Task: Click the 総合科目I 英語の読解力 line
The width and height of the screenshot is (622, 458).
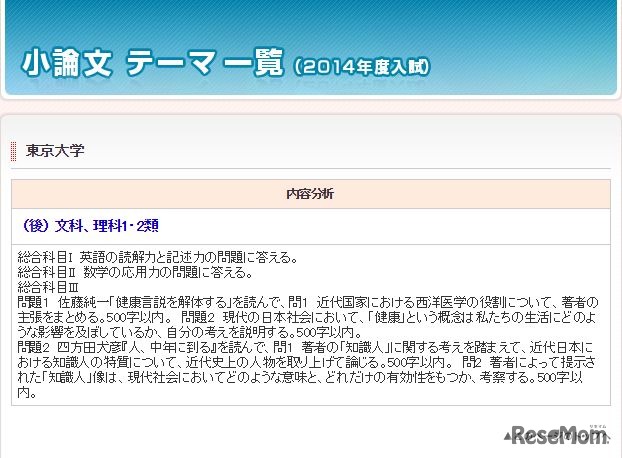Action: point(157,258)
